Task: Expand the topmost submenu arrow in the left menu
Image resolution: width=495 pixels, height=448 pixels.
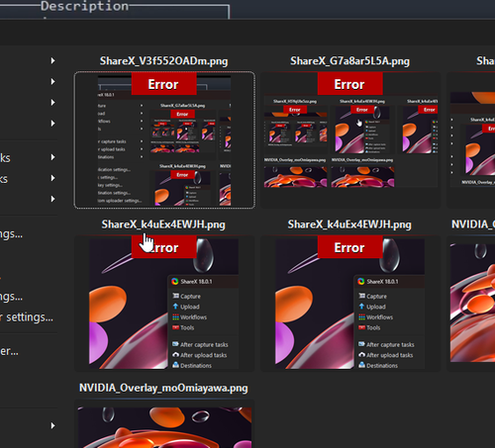Action: [52, 60]
